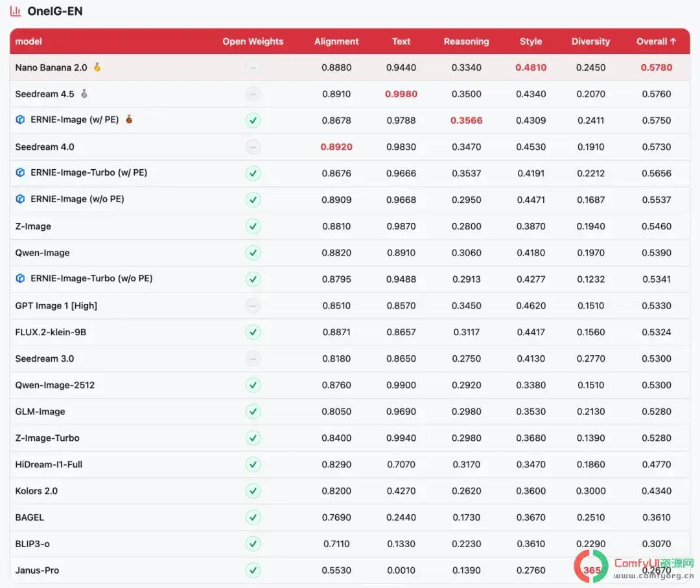The image size is (700, 588).
Task: Click the highlighted Text score 0.9980
Action: pos(401,94)
